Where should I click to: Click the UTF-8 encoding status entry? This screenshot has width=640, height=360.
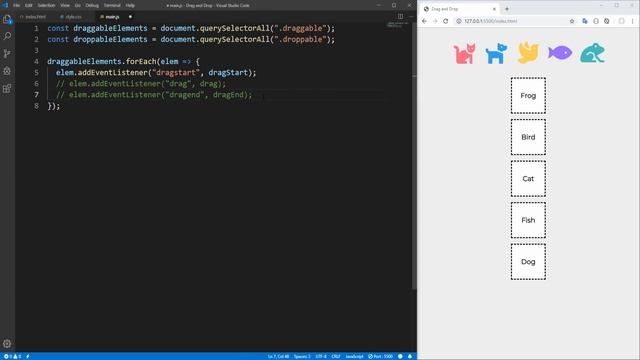coord(321,356)
